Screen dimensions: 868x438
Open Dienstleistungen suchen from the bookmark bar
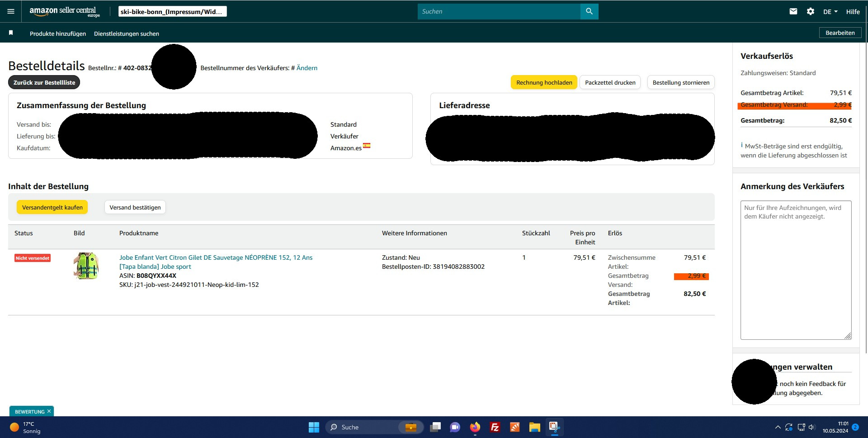(x=127, y=33)
